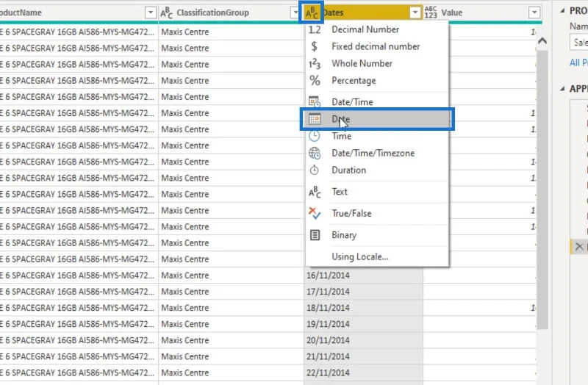
Task: Click the vertical scrollbar thumb
Action: point(542,190)
